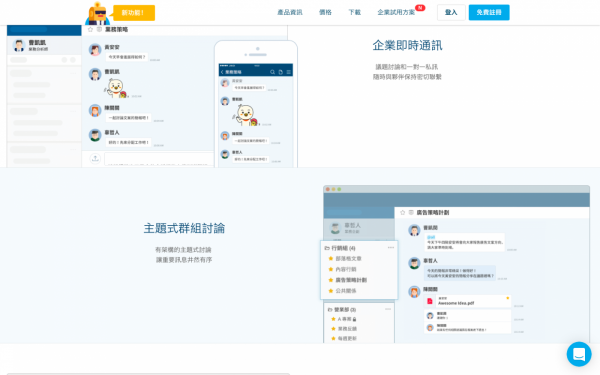Screen dimensions: 600x375
Task: Collapse the 行銷組 (4) folder group
Action: coord(340,248)
